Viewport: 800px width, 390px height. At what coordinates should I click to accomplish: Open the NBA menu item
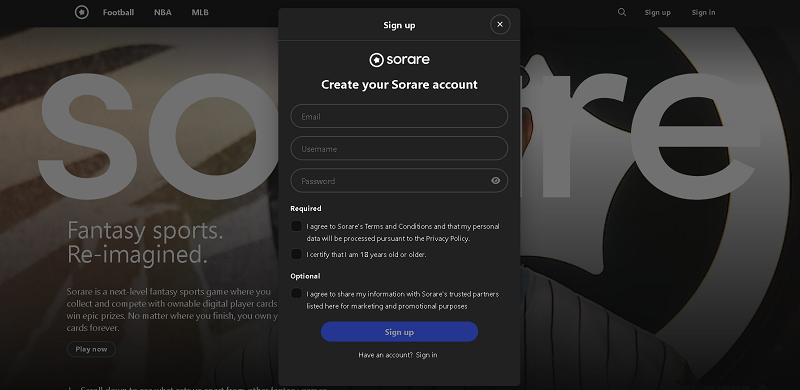tap(163, 12)
